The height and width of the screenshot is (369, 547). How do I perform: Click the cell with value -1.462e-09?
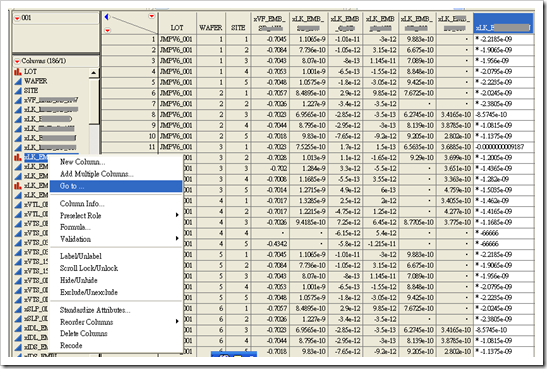tap(503, 201)
